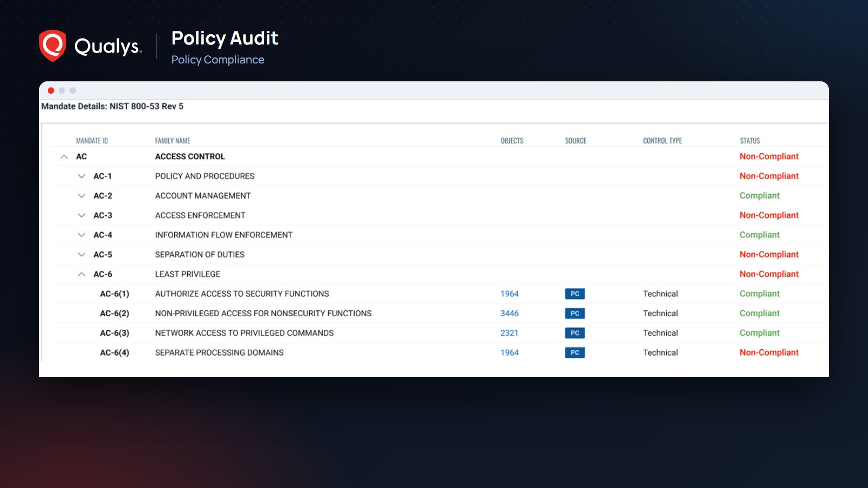Click Non-Compliant status of AC-5 row
This screenshot has width=868, height=488.
tap(769, 254)
